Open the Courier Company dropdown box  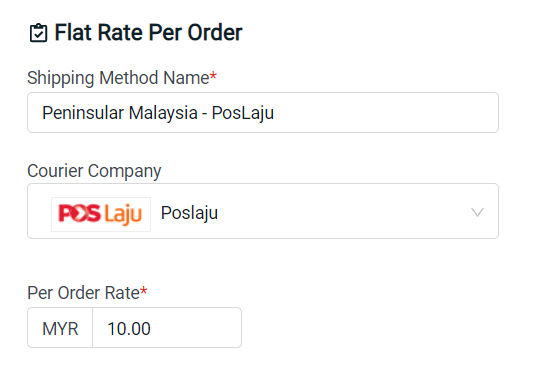[x=263, y=211]
